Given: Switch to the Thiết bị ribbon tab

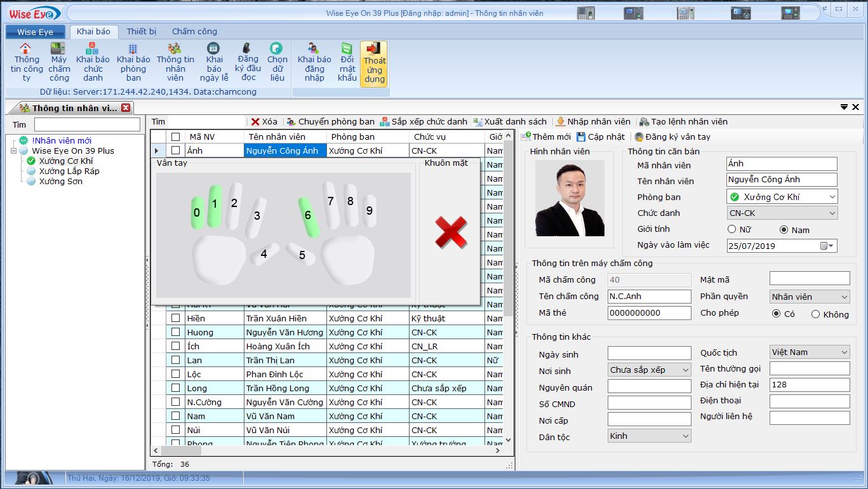Looking at the screenshot, I should tap(141, 31).
